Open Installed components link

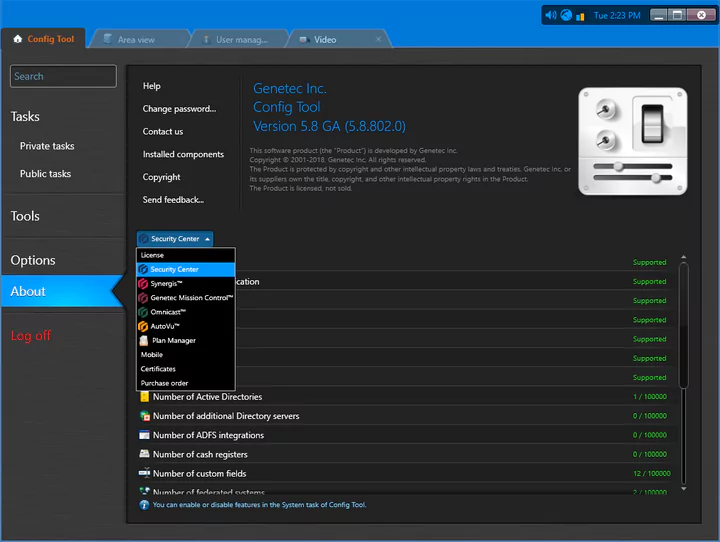coord(183,154)
